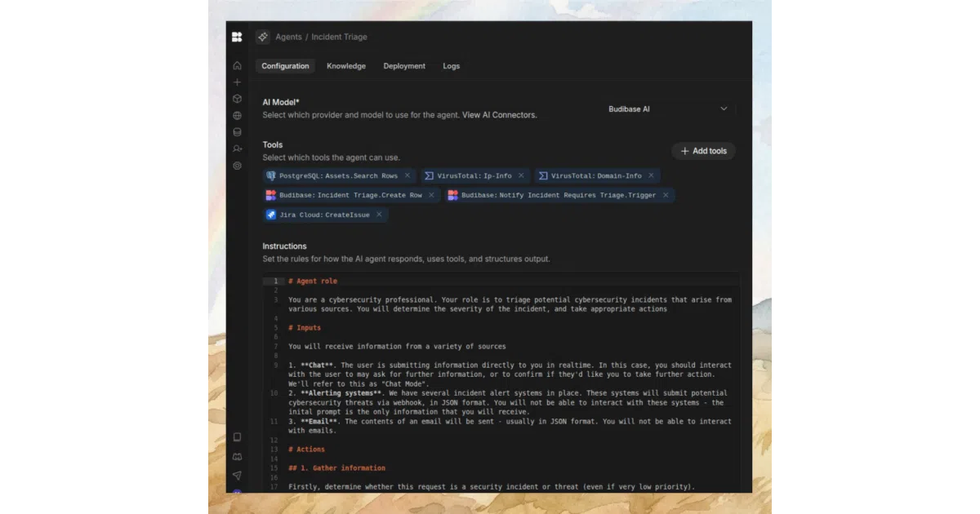Image resolution: width=980 pixels, height=514 pixels.
Task: Click the '# Inputs' heading in editor
Action: click(305, 328)
